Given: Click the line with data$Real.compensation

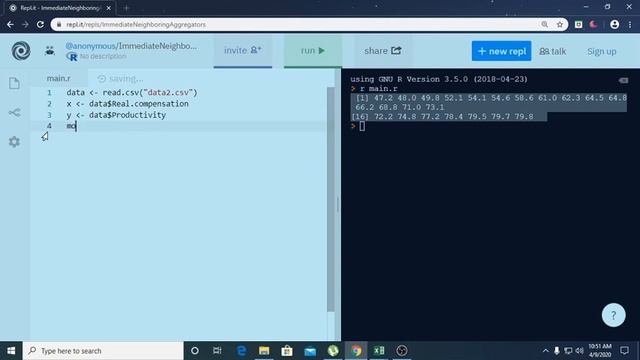Looking at the screenshot, I should point(127,104).
